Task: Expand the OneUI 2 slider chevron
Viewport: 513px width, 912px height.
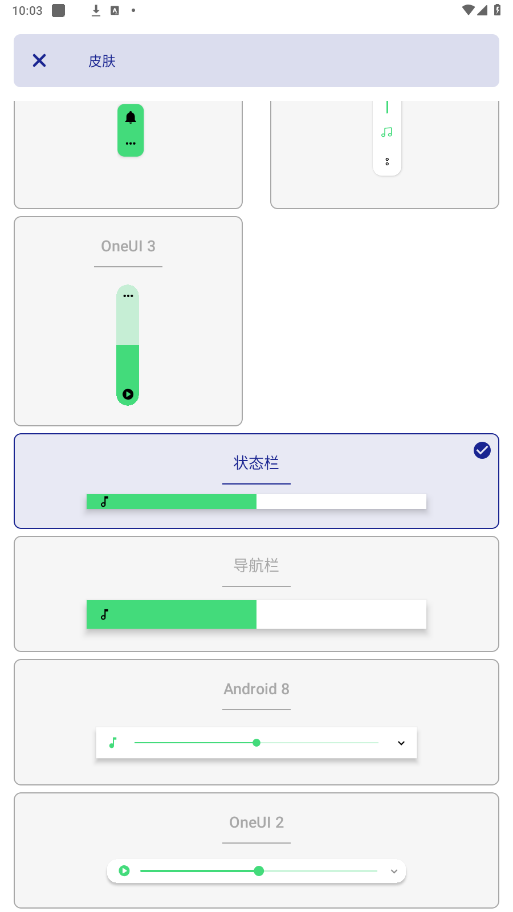Action: click(x=394, y=871)
